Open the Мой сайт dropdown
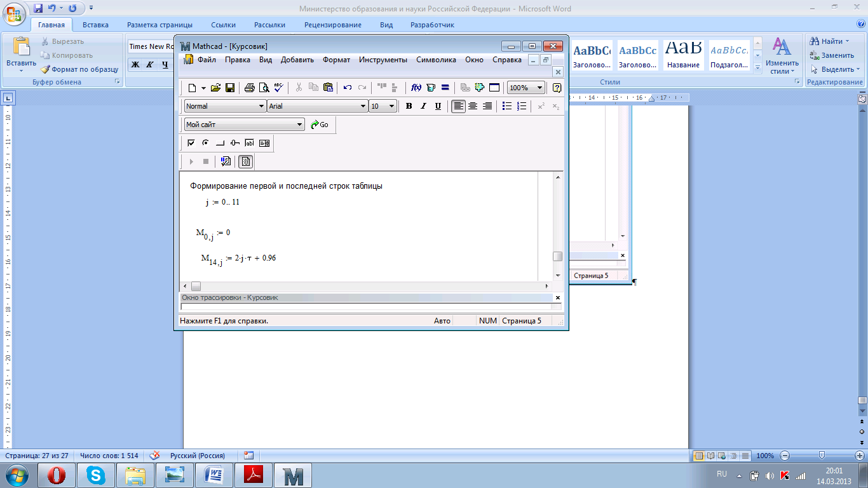The image size is (868, 488). pyautogui.click(x=300, y=125)
